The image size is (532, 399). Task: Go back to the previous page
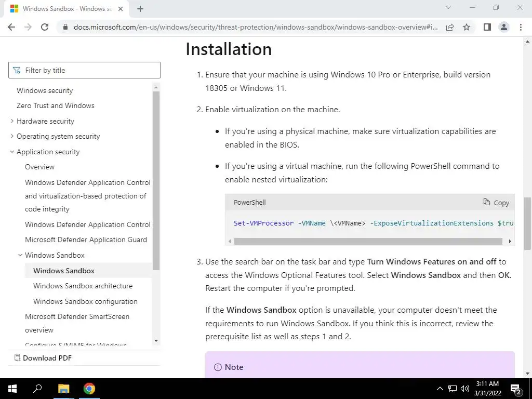click(11, 27)
